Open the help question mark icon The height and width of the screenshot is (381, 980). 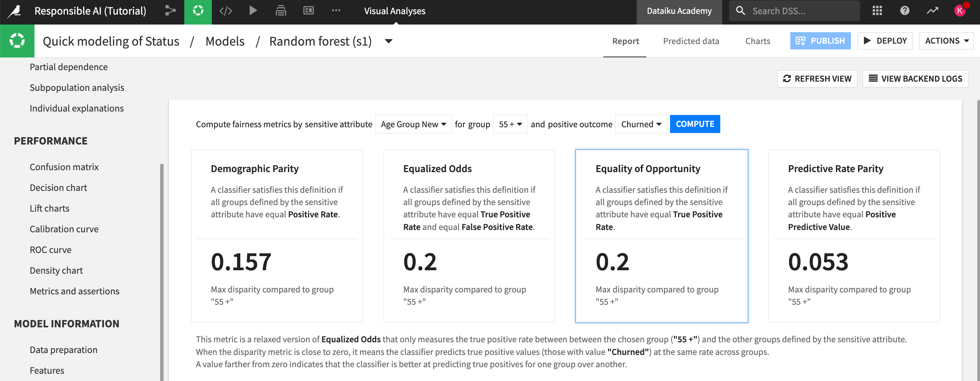click(905, 11)
